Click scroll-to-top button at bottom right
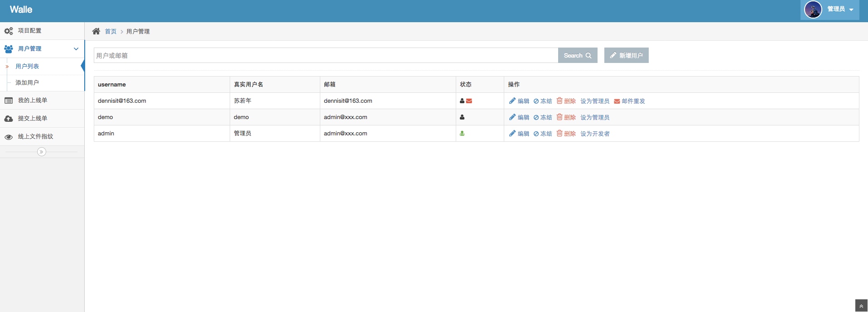This screenshot has height=312, width=868. coord(861,306)
